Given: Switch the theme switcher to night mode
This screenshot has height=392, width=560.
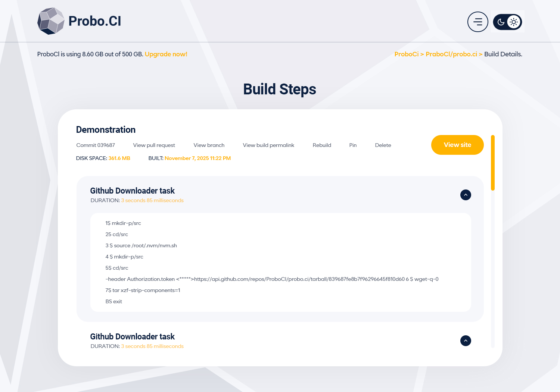Looking at the screenshot, I should point(501,22).
